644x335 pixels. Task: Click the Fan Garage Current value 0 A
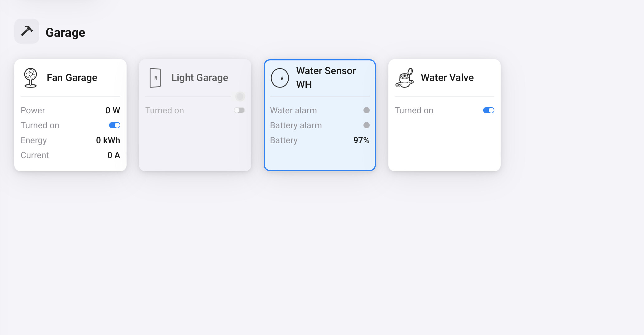pos(113,155)
